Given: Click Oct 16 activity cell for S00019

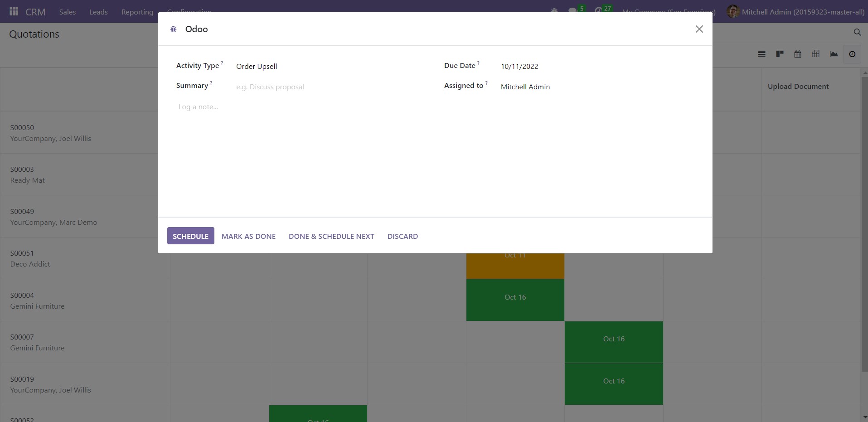Looking at the screenshot, I should 614,384.
